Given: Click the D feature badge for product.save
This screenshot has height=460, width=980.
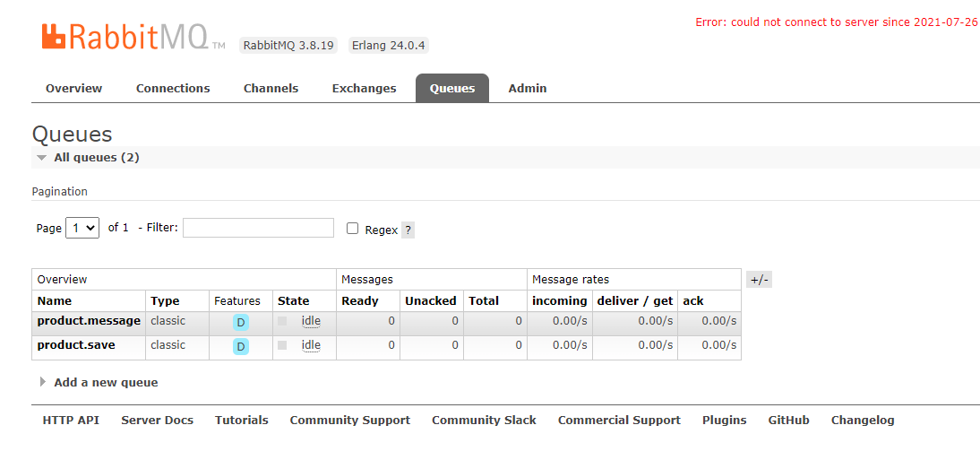Looking at the screenshot, I should [241, 347].
